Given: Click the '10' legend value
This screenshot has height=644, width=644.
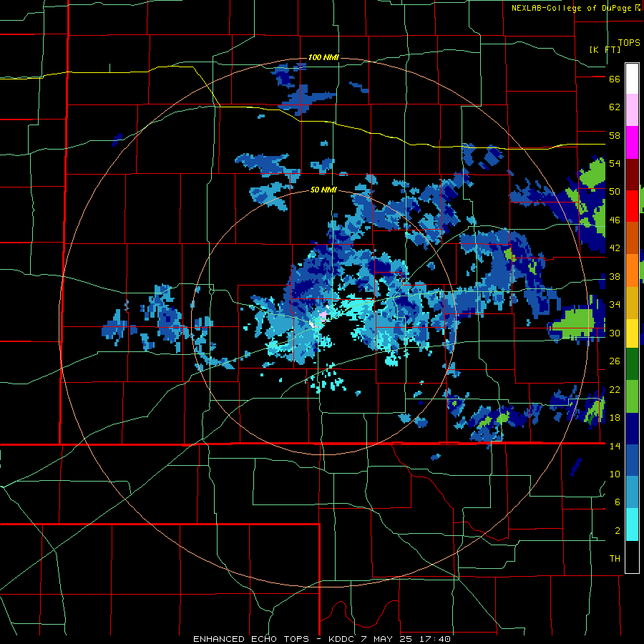Looking at the screenshot, I should [x=615, y=474].
